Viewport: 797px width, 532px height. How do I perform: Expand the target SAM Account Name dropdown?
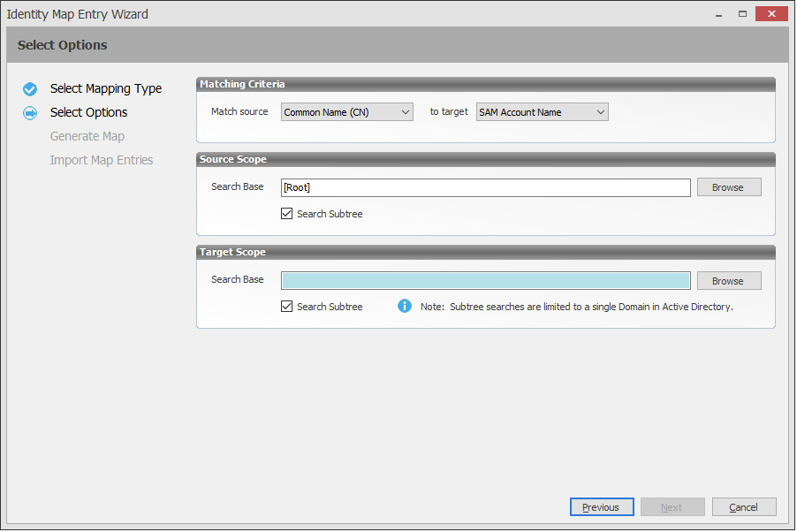pos(542,112)
